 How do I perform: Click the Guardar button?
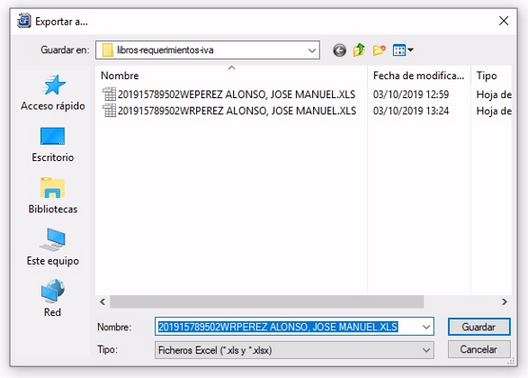point(479,327)
